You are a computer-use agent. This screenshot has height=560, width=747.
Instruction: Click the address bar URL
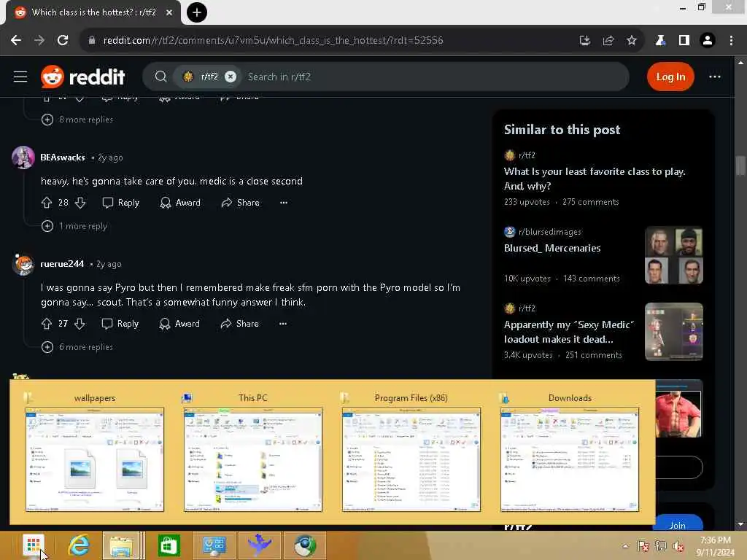tap(274, 41)
